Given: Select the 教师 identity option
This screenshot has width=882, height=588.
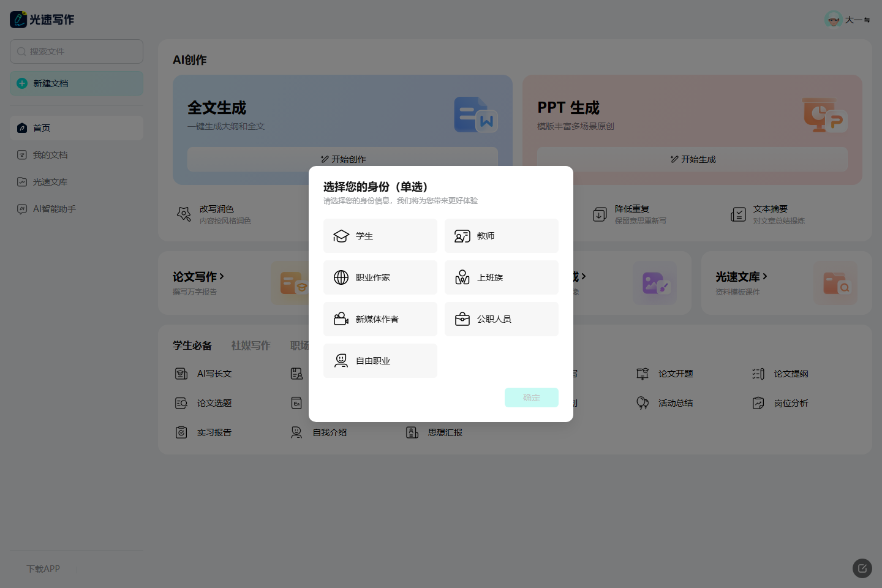Looking at the screenshot, I should pos(501,236).
